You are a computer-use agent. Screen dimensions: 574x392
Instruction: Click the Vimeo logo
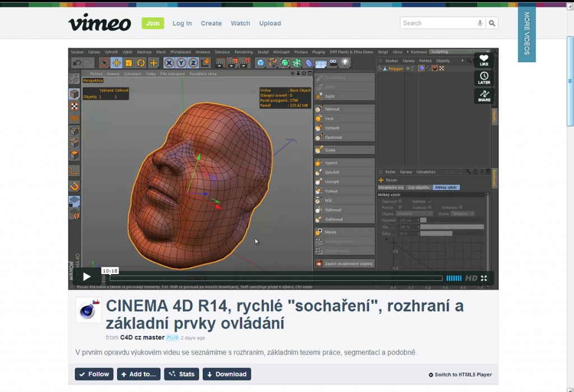[x=100, y=22]
